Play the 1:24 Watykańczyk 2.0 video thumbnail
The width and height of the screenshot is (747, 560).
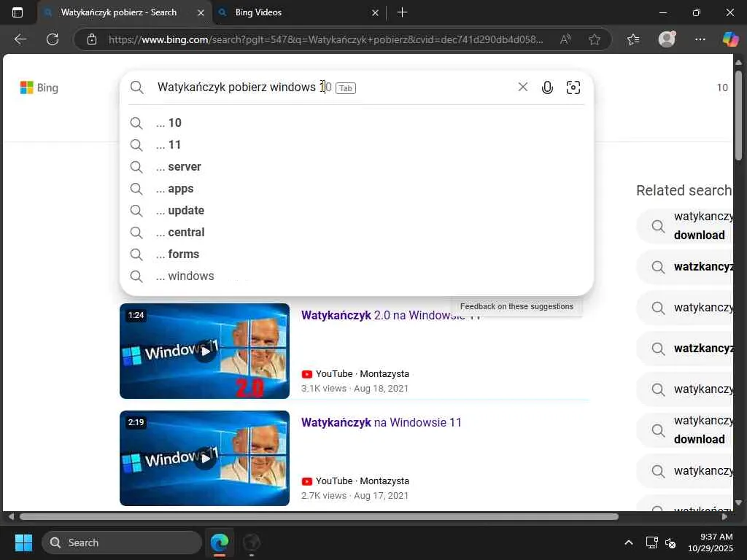click(204, 351)
